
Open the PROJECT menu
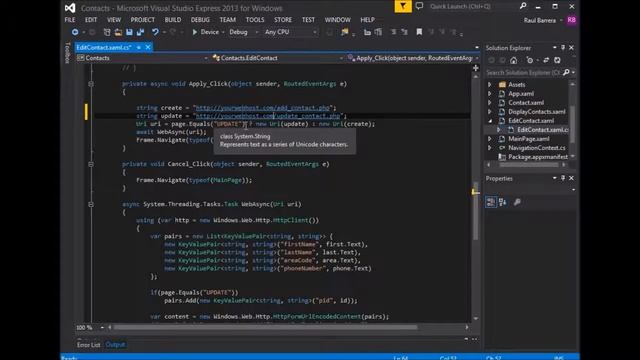(142, 20)
